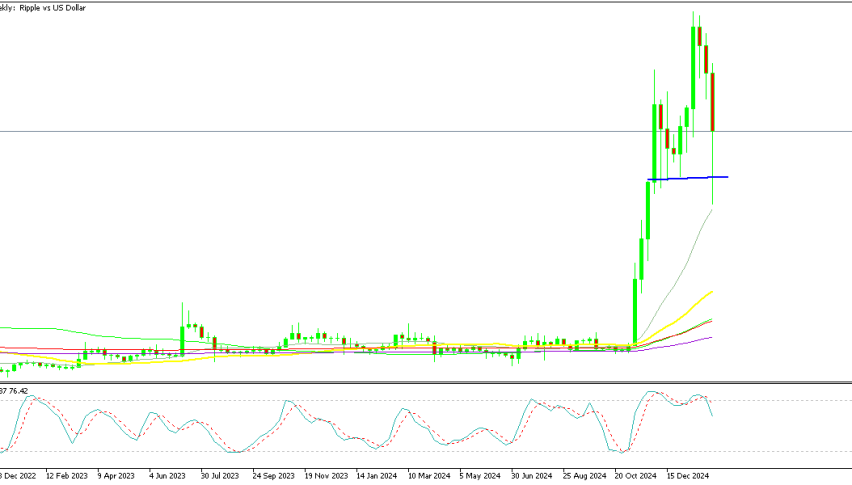The width and height of the screenshot is (852, 485).
Task: Click the 12 Feb 2023 date label
Action: coord(67,476)
